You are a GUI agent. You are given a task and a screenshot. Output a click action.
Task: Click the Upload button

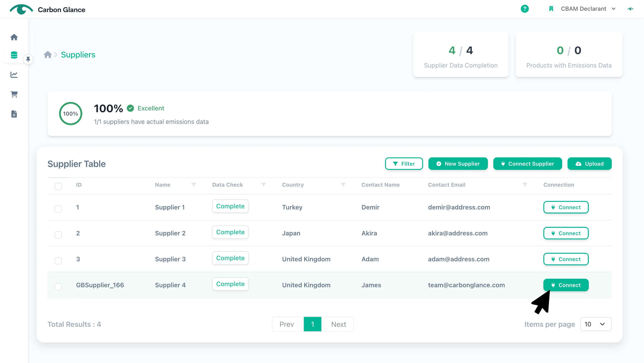pyautogui.click(x=589, y=164)
